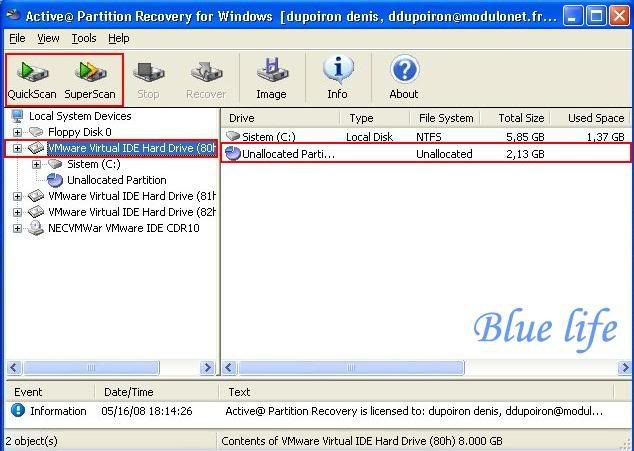This screenshot has width=634, height=451.
Task: Expand the Floppy Disk 0 node
Action: click(x=17, y=132)
